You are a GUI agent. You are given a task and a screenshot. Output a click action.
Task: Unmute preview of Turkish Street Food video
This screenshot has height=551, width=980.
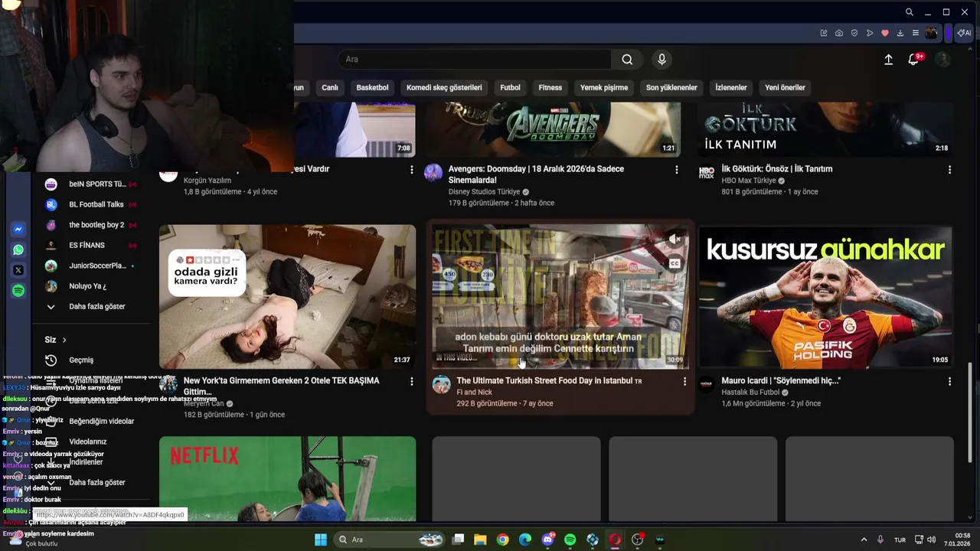tap(675, 240)
